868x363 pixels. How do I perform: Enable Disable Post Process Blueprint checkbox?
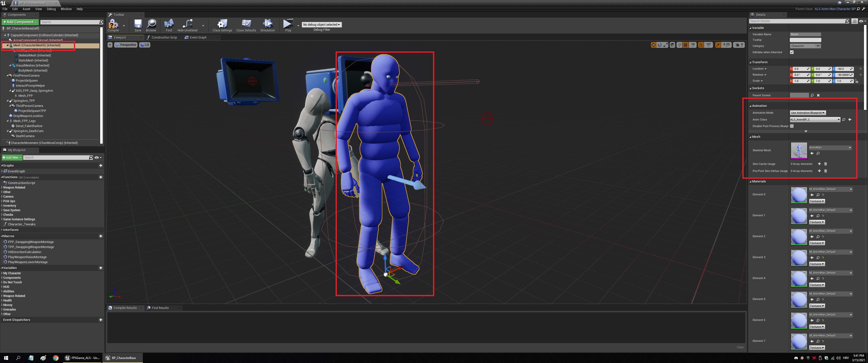pos(792,126)
